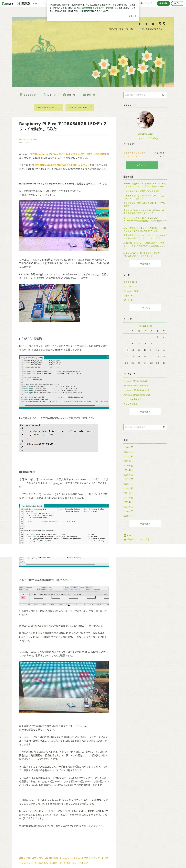Open the 記事一覧 tab
This screenshot has width=186, height=868.
(50, 95)
